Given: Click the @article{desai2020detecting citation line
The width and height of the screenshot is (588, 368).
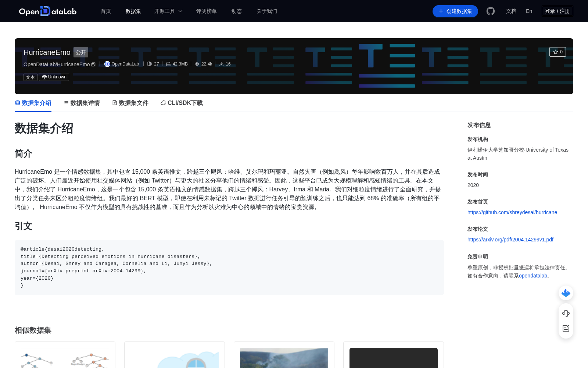Looking at the screenshot, I should pos(62,249).
